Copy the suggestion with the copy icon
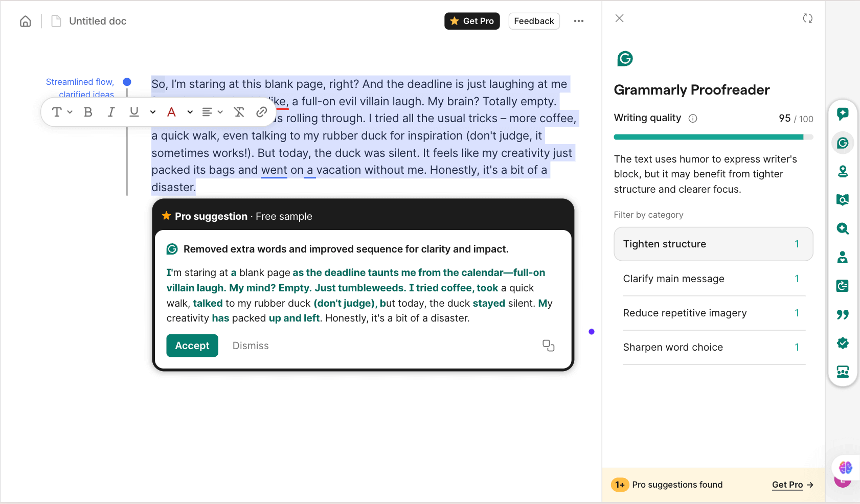860x504 pixels. coord(548,346)
